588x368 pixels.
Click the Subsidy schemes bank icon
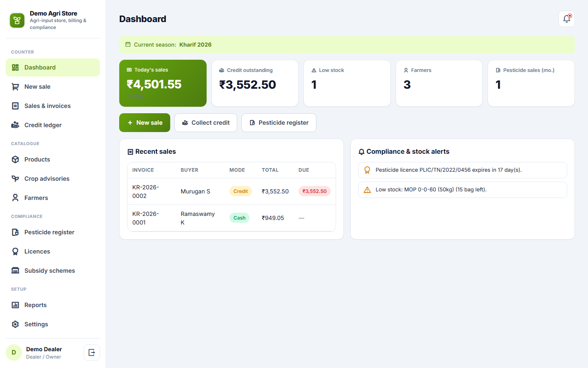(x=16, y=271)
